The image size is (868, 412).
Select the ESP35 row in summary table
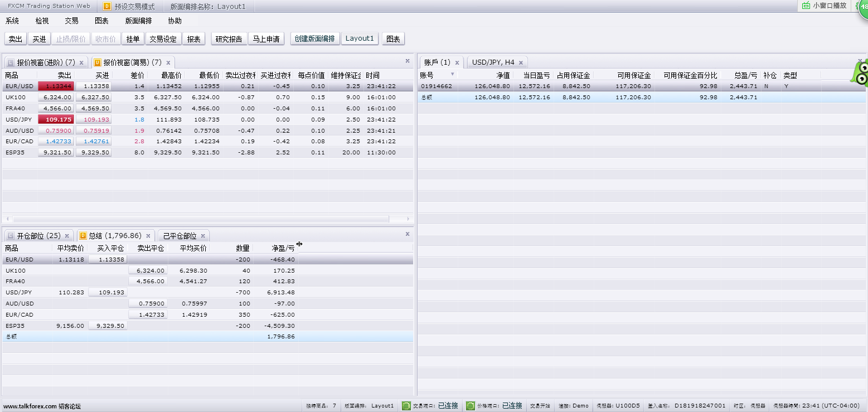[x=207, y=326]
